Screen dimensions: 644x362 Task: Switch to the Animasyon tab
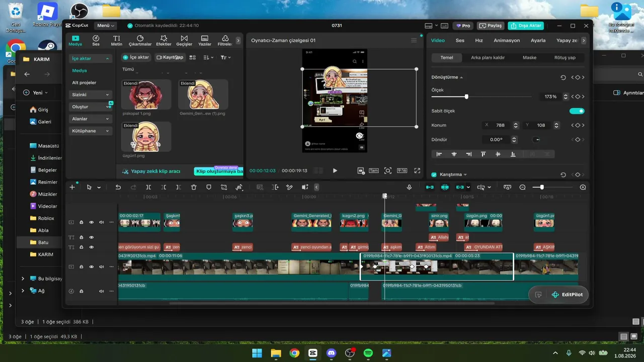507,40
